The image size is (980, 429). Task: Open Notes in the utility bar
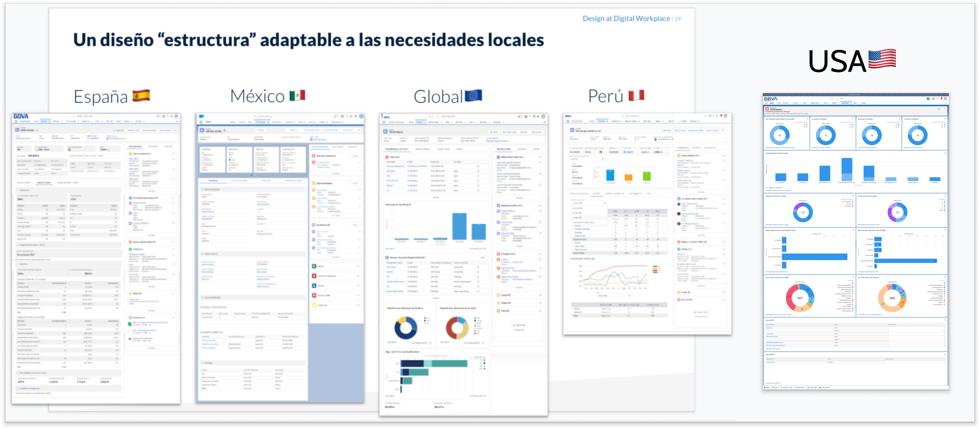(x=768, y=387)
